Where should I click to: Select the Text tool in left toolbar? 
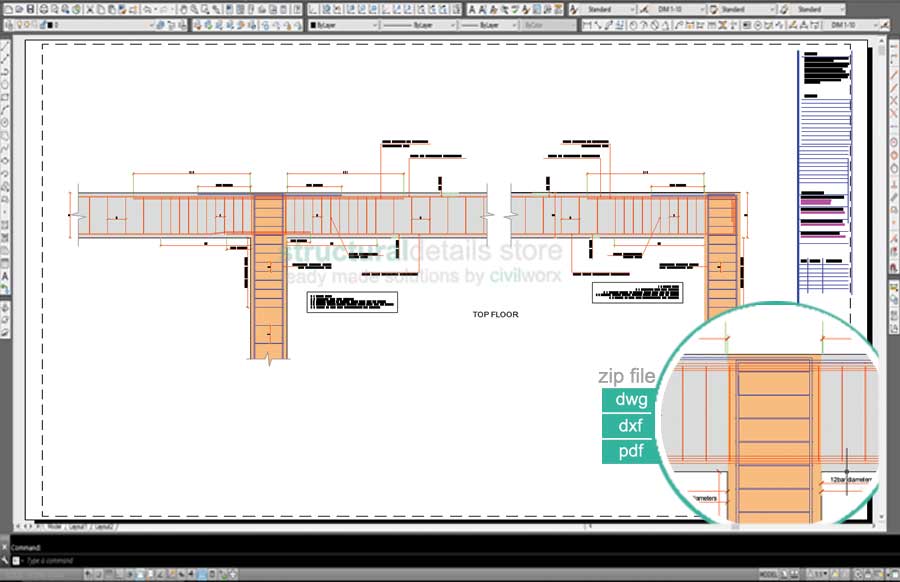coord(6,275)
